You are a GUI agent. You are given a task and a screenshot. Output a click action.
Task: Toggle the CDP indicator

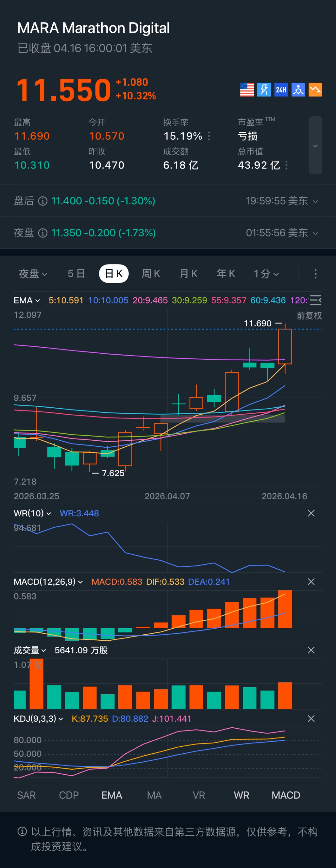pyautogui.click(x=69, y=795)
